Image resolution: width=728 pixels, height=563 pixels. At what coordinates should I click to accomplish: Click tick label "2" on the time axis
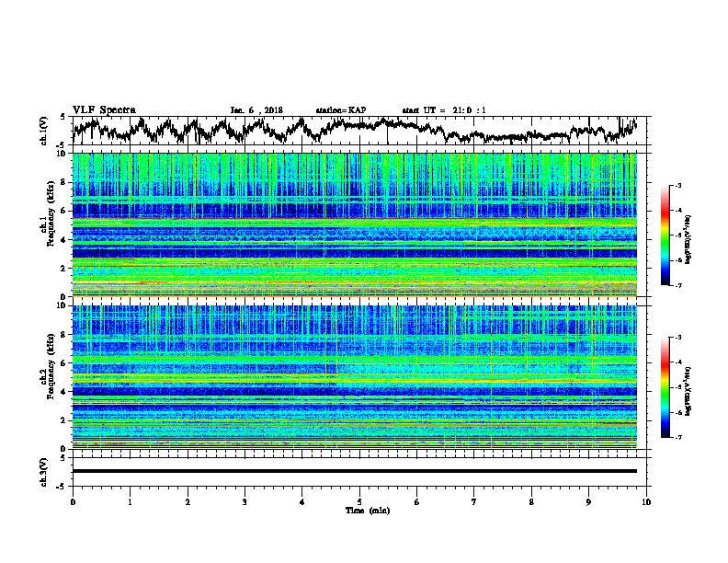pyautogui.click(x=188, y=501)
